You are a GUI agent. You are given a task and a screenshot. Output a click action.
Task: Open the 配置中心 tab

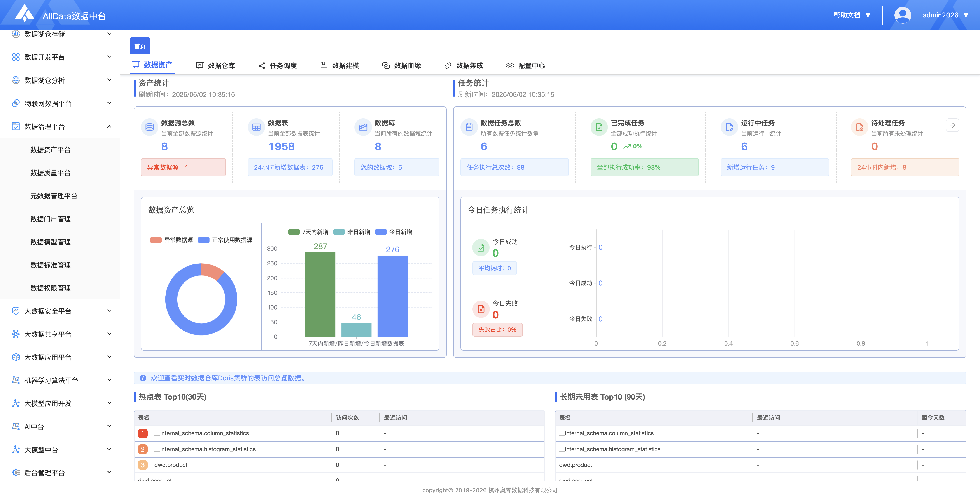pyautogui.click(x=526, y=65)
